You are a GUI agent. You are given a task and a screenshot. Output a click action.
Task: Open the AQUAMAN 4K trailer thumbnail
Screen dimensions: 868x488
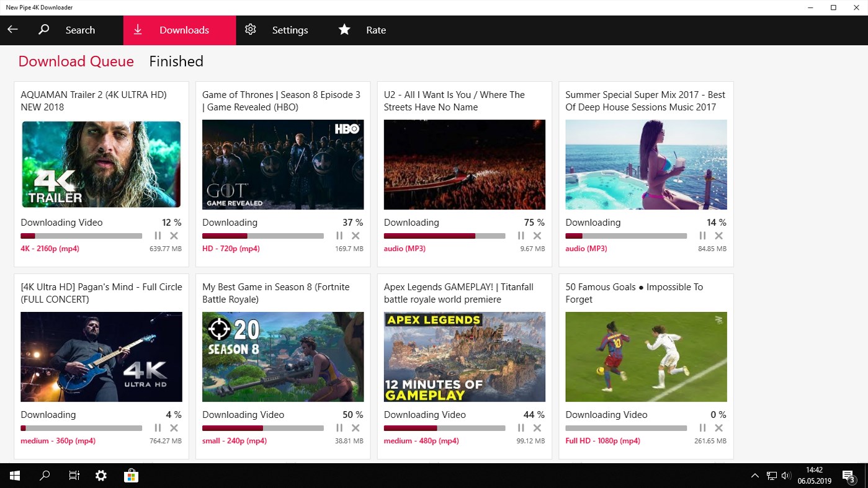pos(101,164)
